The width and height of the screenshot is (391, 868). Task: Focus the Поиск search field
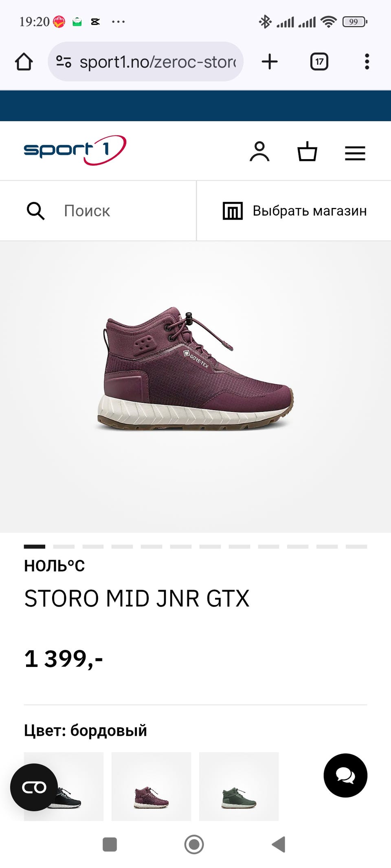98,211
